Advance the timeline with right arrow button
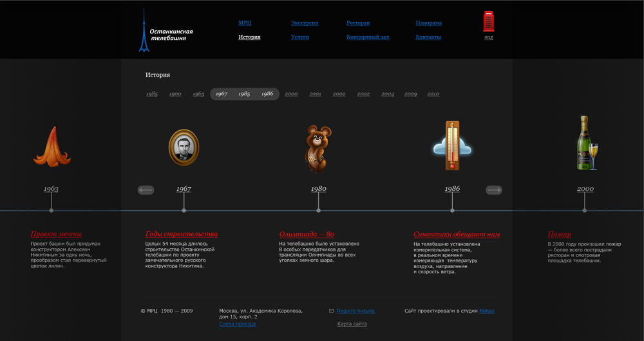 494,190
